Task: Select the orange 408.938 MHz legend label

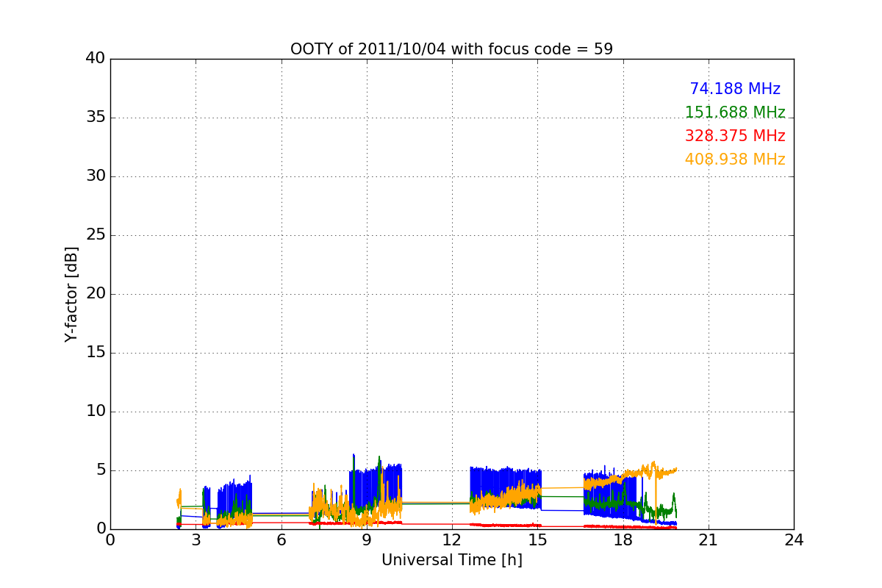Action: coord(735,159)
